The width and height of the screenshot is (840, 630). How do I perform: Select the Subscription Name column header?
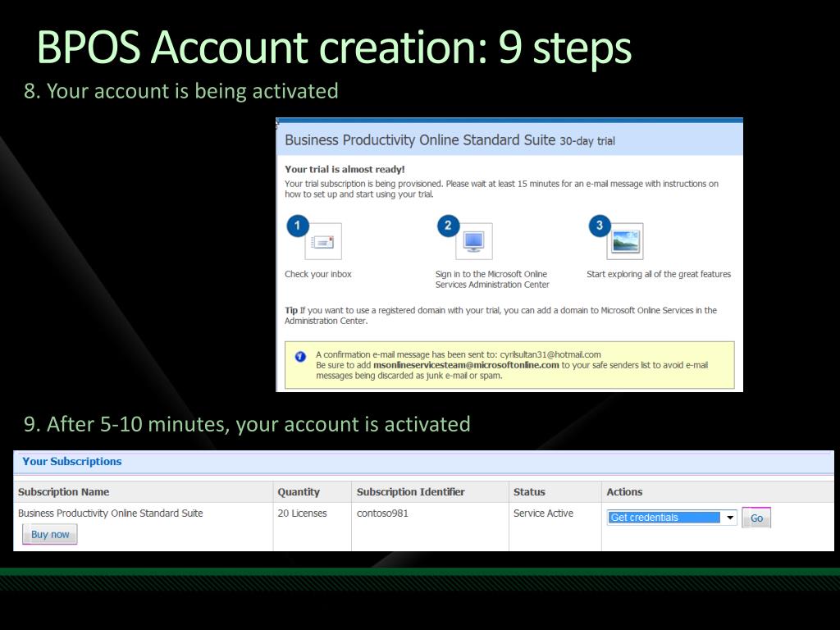(64, 492)
